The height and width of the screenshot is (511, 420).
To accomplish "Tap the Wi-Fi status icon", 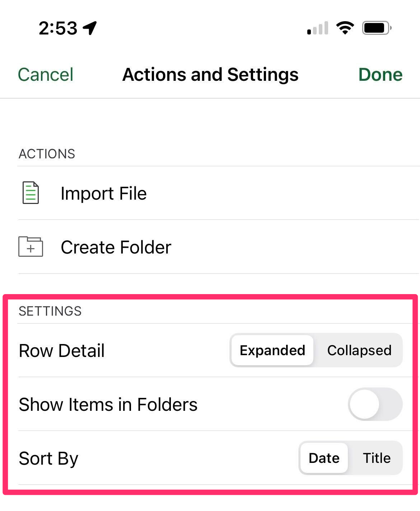I will click(x=345, y=28).
